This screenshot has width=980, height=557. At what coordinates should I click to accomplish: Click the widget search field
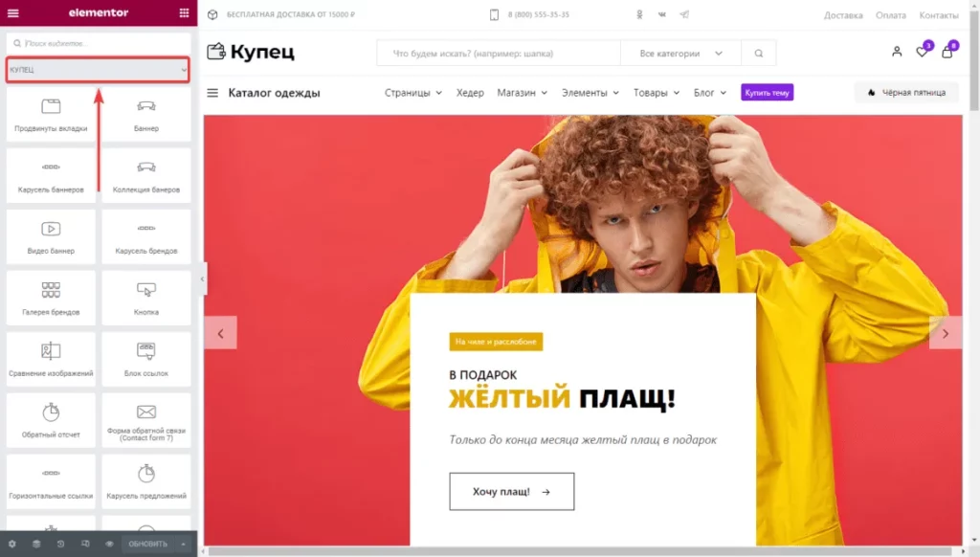click(x=98, y=43)
